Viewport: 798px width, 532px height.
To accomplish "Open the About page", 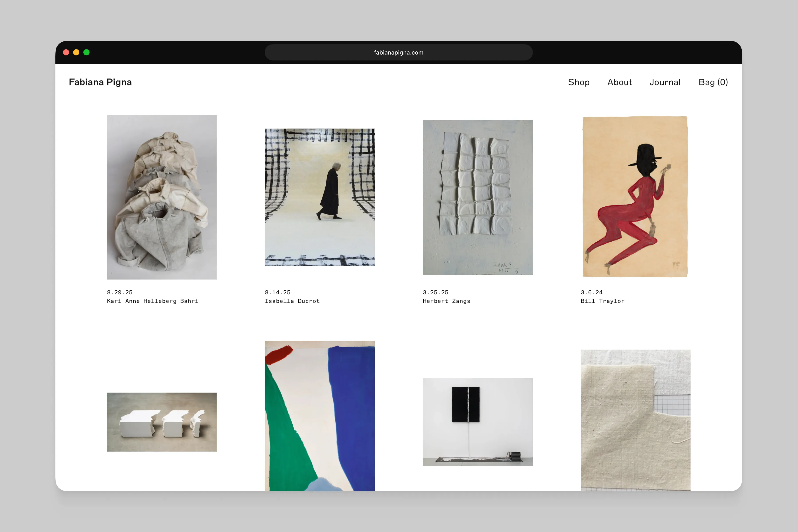I will coord(619,82).
